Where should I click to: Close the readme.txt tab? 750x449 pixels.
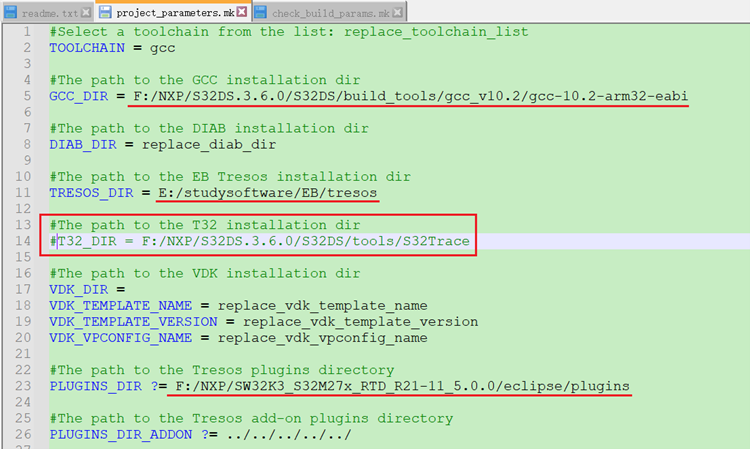point(85,12)
